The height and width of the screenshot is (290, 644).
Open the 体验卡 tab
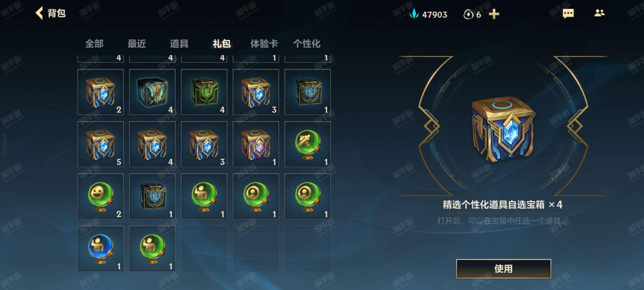pos(264,44)
